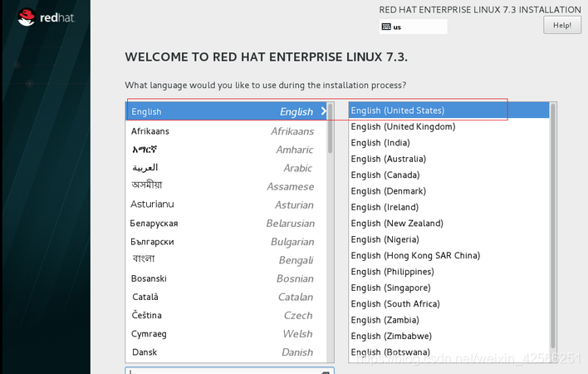Select English (Zimbabwe) locale
588x374 pixels.
click(x=449, y=336)
